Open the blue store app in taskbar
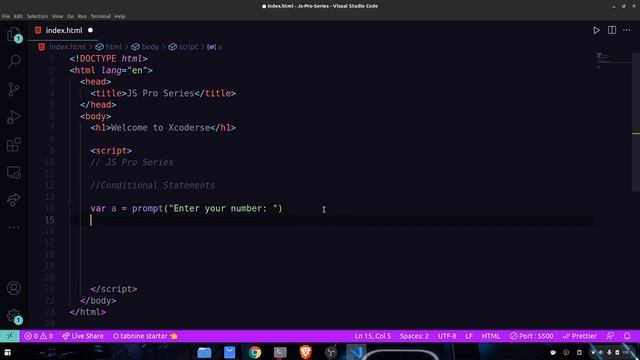Viewport: 640px width, 360px height. [x=229, y=352]
